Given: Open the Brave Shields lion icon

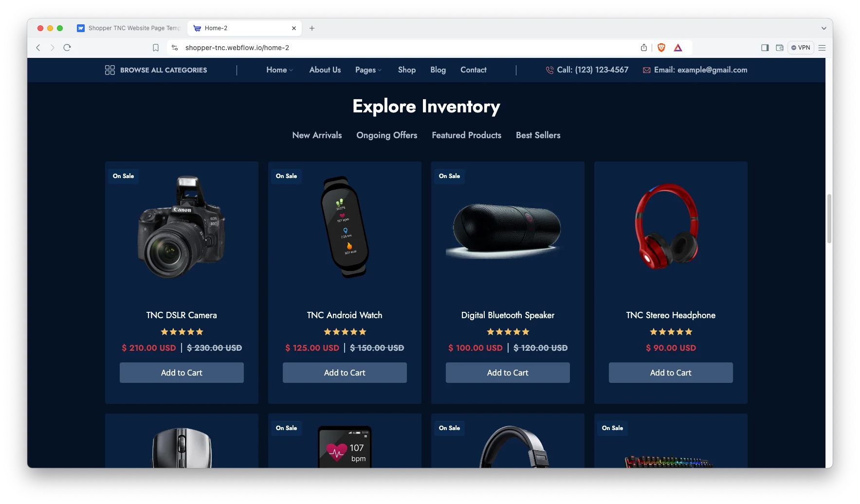Looking at the screenshot, I should tap(661, 48).
